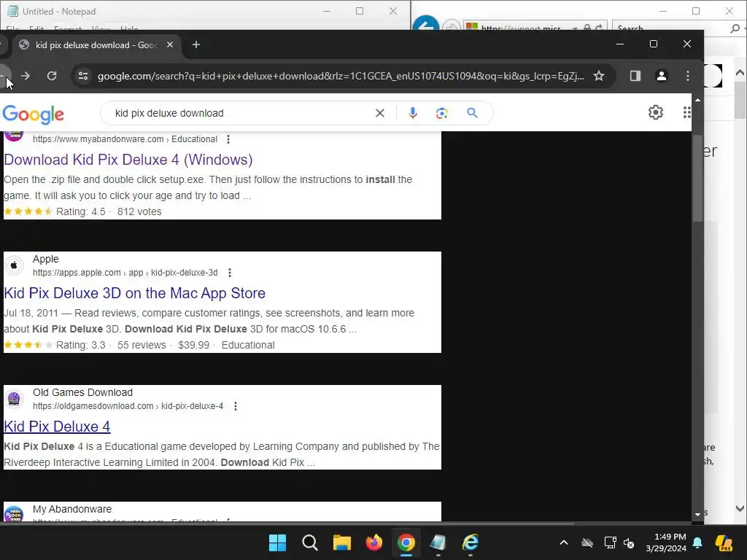Click the scroll-down arrow of Chrome page
This screenshot has width=747, height=560.
697,514
